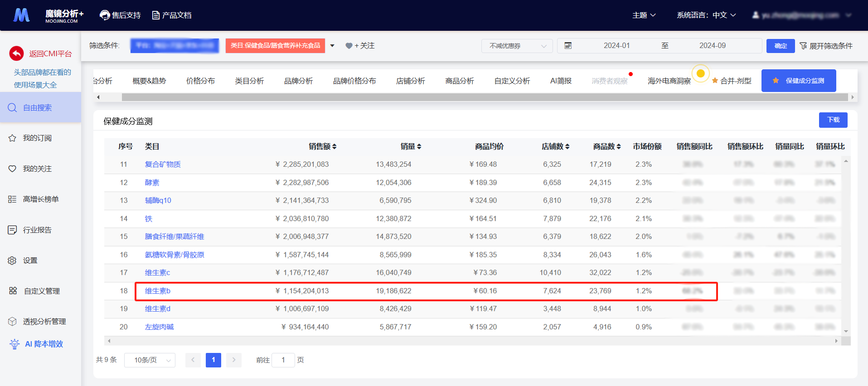Sort table by 销量 column arrows
868x386 pixels.
click(x=419, y=146)
